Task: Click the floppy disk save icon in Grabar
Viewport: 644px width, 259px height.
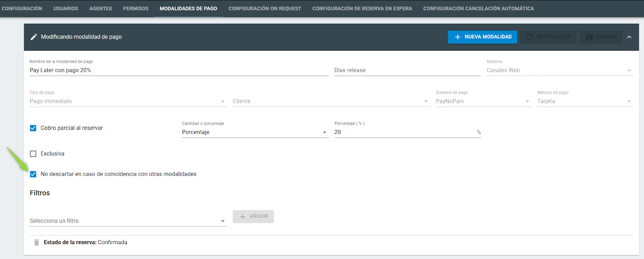Action: coord(589,37)
